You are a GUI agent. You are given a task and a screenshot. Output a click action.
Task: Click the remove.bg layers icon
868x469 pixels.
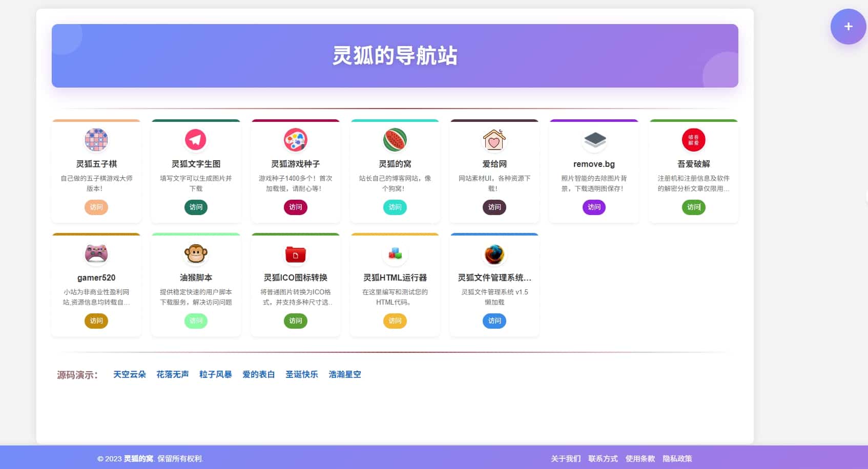tap(594, 140)
